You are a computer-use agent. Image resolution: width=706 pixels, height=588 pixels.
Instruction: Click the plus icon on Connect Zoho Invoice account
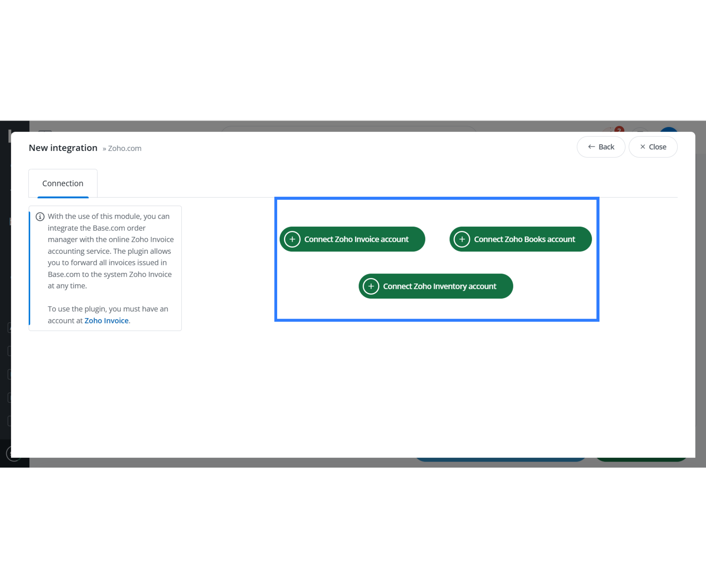292,239
